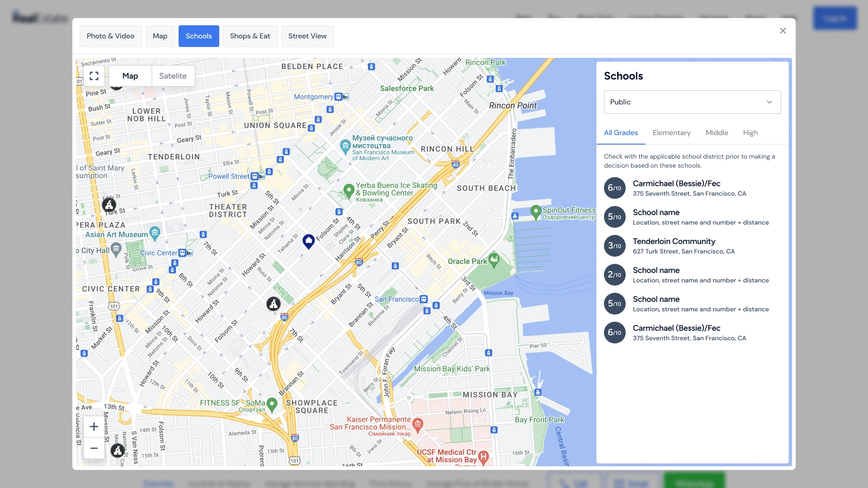The width and height of the screenshot is (868, 488).
Task: Click the 3/10 rating badge
Action: point(615,246)
